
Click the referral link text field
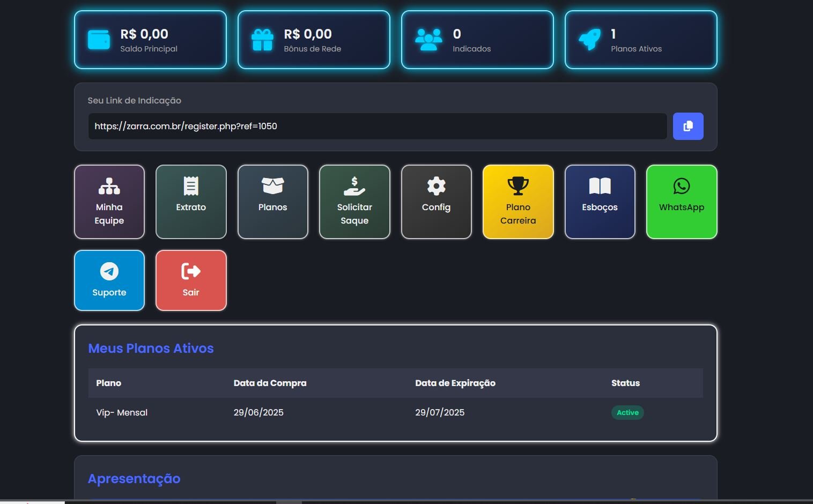(377, 127)
